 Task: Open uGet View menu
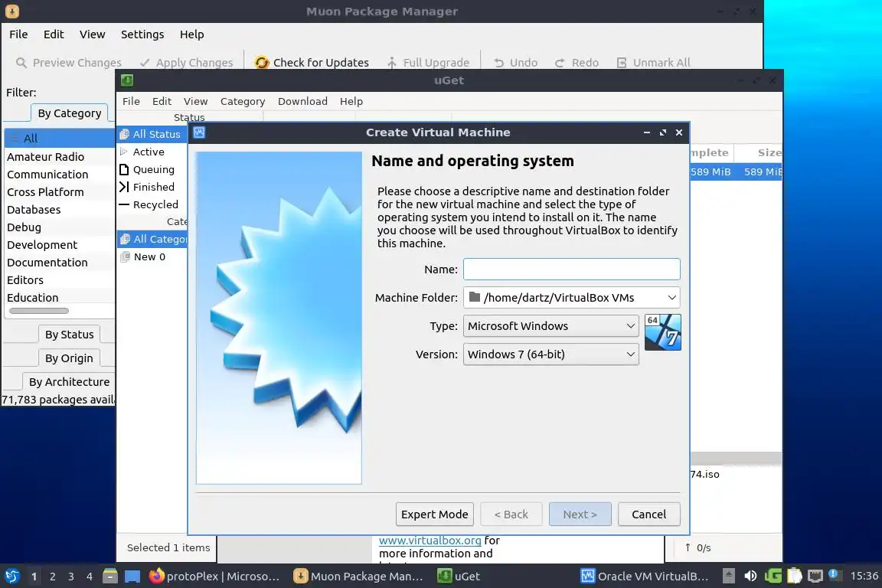[195, 101]
